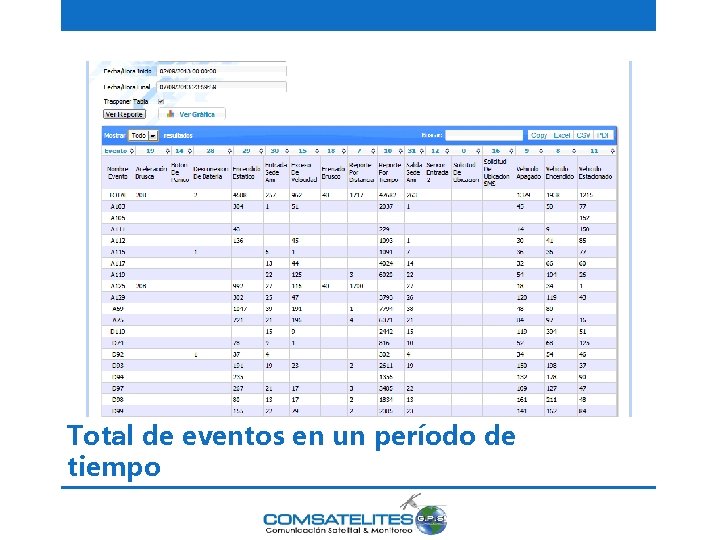Select the Solicitud De Ubicación SMS header cell
The width and height of the screenshot is (720, 540).
tap(498, 173)
